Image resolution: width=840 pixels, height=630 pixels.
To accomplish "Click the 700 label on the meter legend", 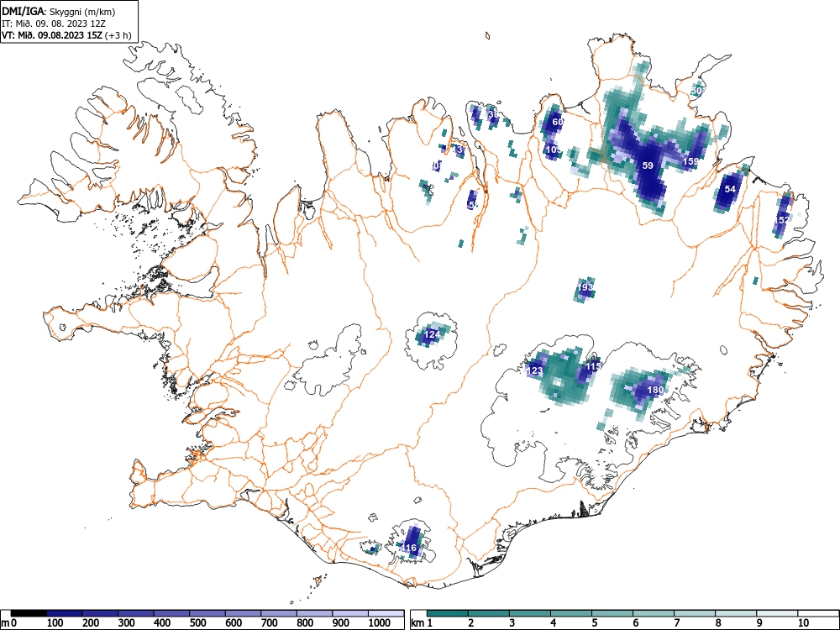I will [x=270, y=623].
